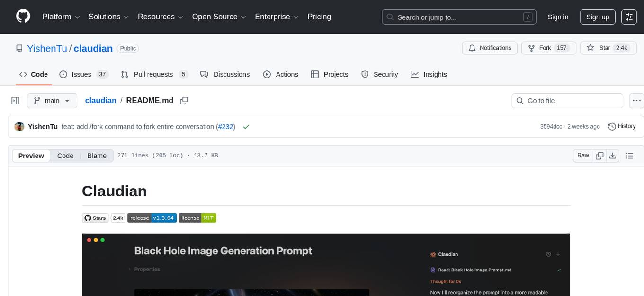View commit check status checkmark
Viewport: 644px width, 296px height.
(x=246, y=127)
